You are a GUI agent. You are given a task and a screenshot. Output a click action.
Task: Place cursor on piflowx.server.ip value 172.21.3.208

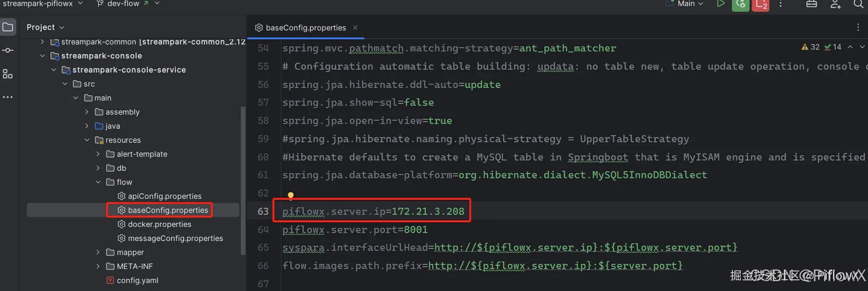[428, 211]
